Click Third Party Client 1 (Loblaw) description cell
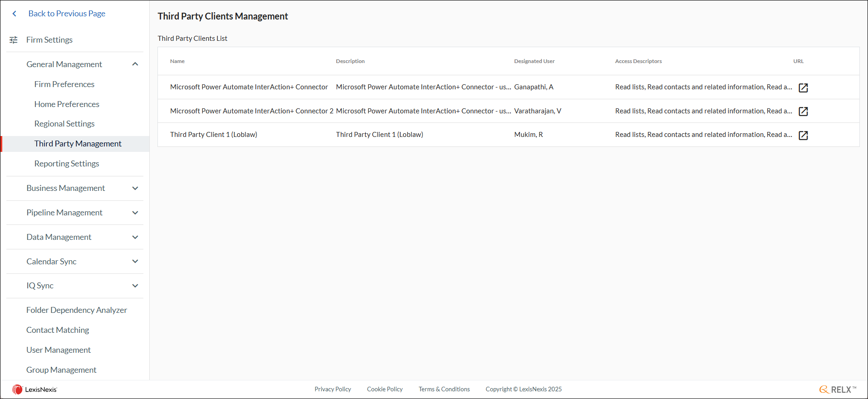This screenshot has width=868, height=399. [x=380, y=135]
